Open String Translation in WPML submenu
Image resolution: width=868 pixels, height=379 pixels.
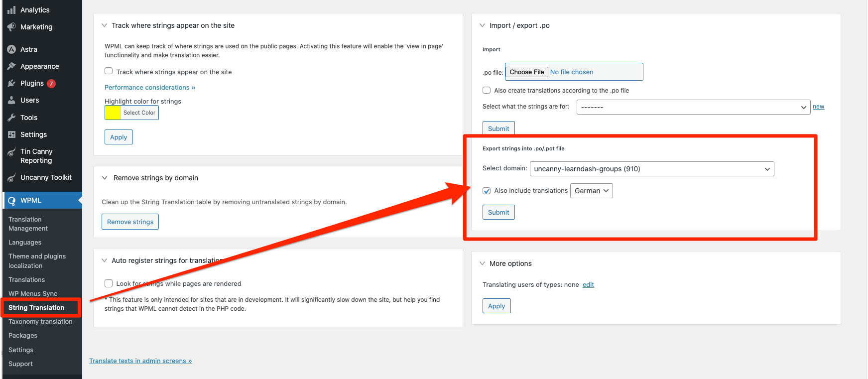pyautogui.click(x=36, y=308)
